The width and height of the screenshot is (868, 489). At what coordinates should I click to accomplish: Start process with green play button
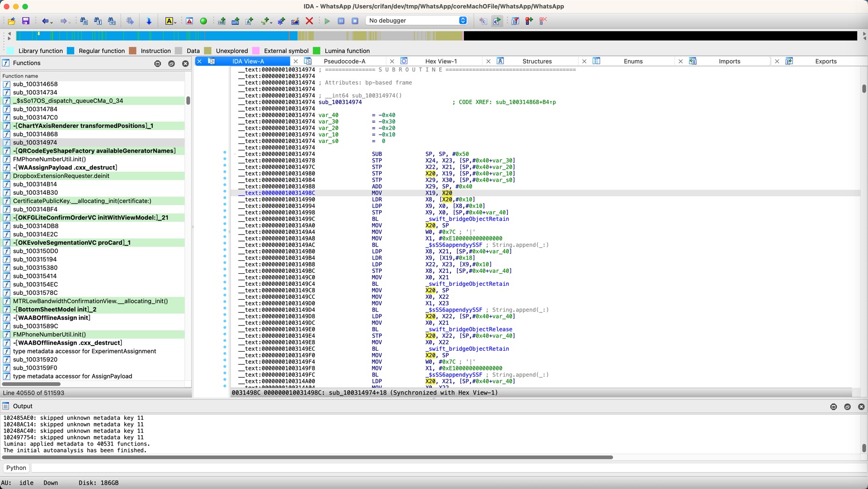327,21
